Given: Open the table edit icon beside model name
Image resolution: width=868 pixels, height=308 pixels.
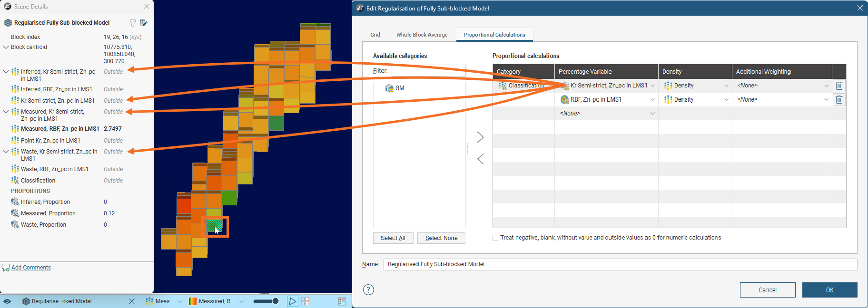Looking at the screenshot, I should click(x=144, y=23).
